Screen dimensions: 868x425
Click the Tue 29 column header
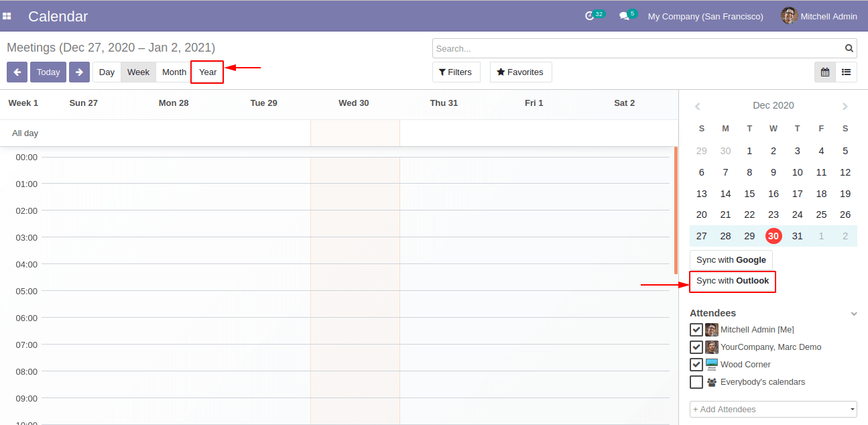point(264,103)
